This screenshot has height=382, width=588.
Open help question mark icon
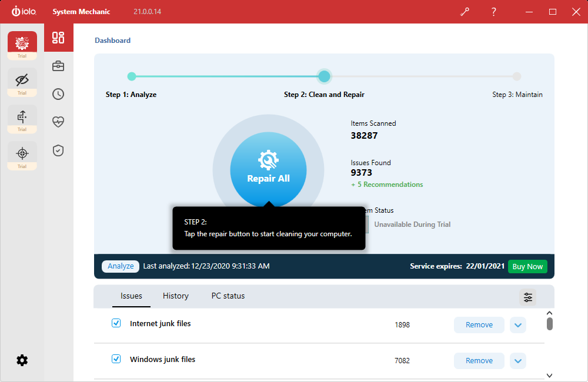(494, 12)
